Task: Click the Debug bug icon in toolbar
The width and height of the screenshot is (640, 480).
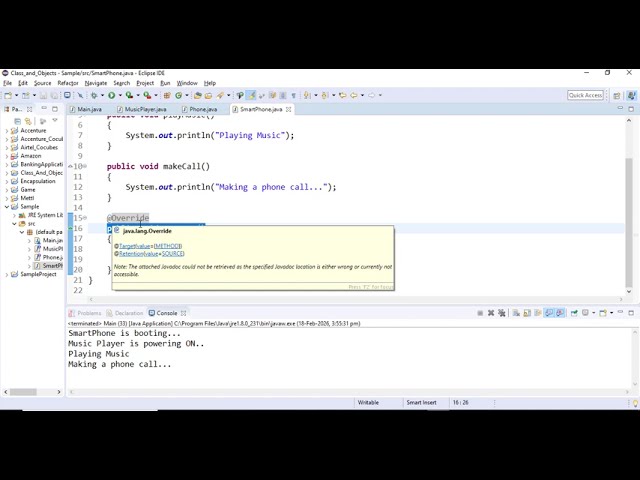Action: click(x=94, y=95)
